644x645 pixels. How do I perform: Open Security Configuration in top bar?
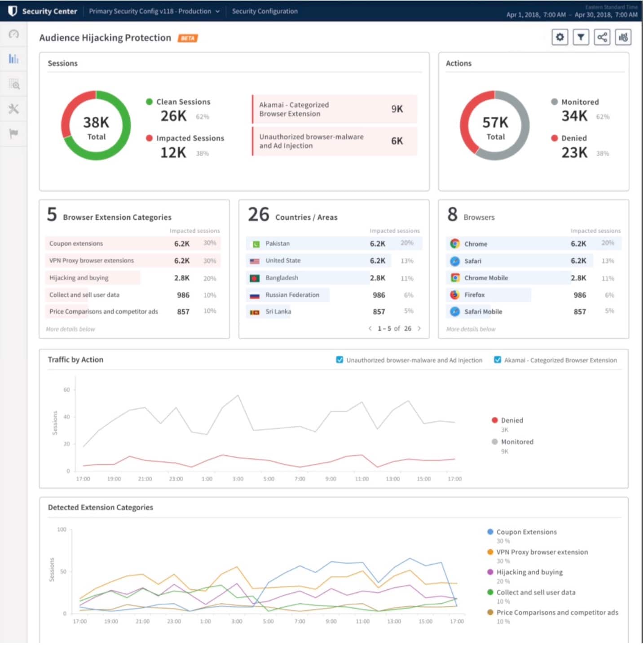(265, 11)
